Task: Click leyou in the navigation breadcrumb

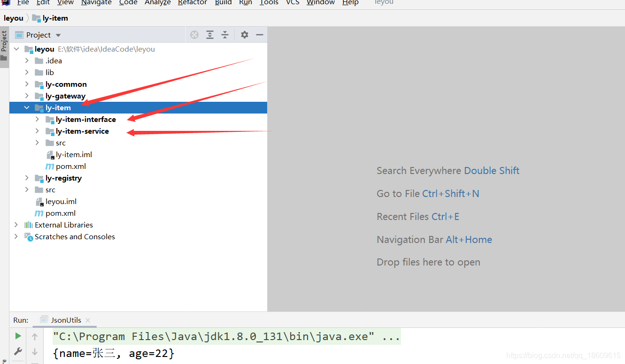Action: pyautogui.click(x=14, y=18)
